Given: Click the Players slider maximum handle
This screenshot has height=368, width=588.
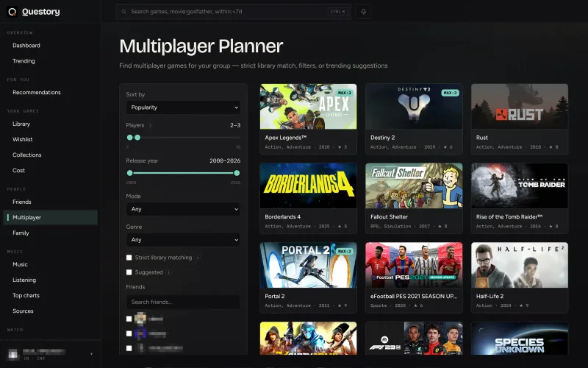Looking at the screenshot, I should [x=137, y=138].
